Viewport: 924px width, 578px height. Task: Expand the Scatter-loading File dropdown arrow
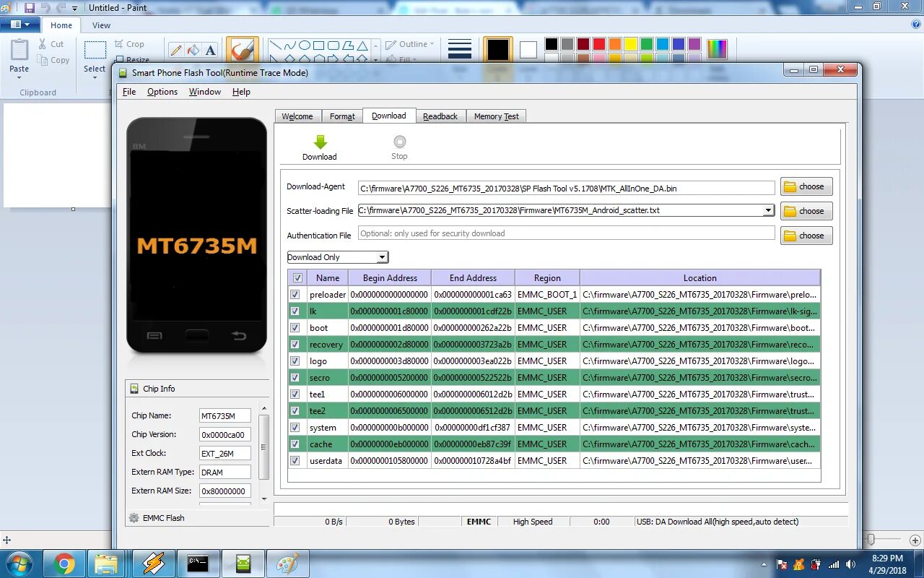[768, 211]
